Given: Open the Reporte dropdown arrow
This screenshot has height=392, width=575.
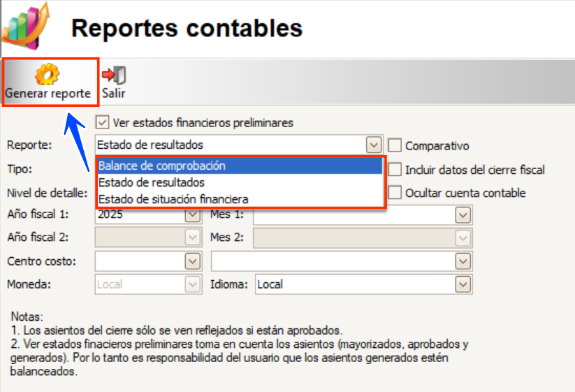Looking at the screenshot, I should pos(374,145).
